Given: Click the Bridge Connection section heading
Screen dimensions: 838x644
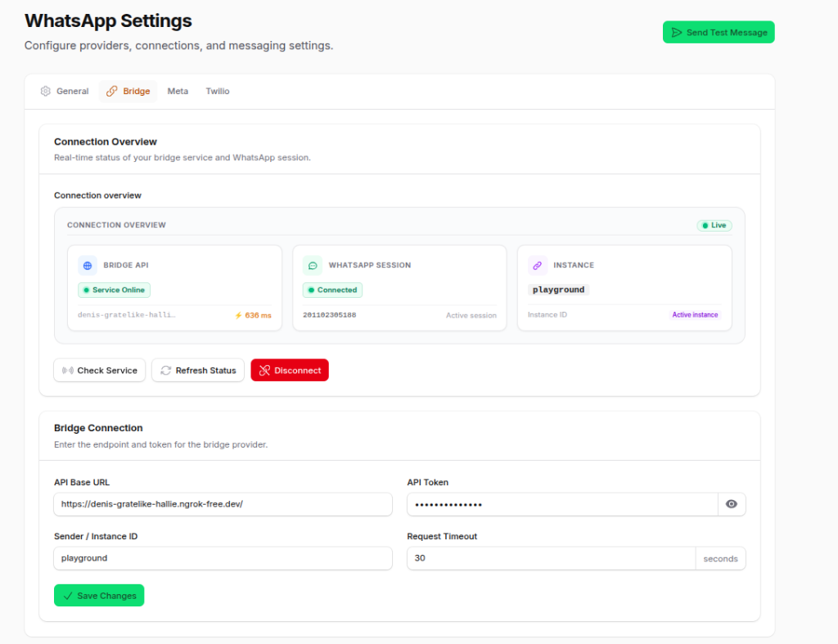Looking at the screenshot, I should 98,428.
